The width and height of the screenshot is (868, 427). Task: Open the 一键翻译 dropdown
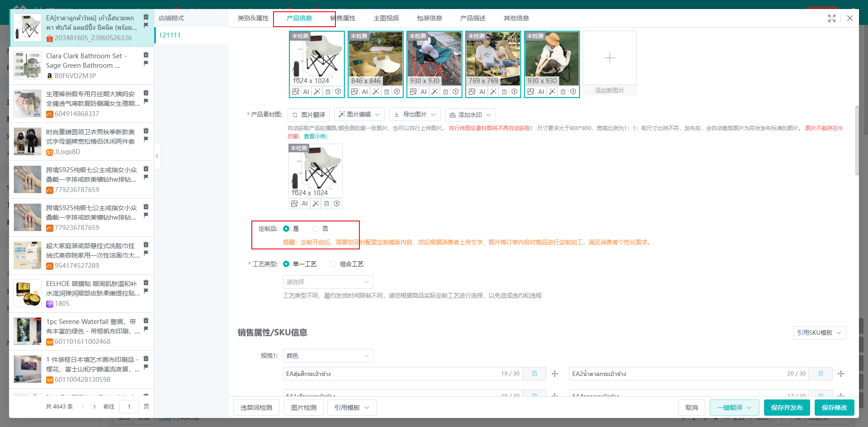point(734,408)
